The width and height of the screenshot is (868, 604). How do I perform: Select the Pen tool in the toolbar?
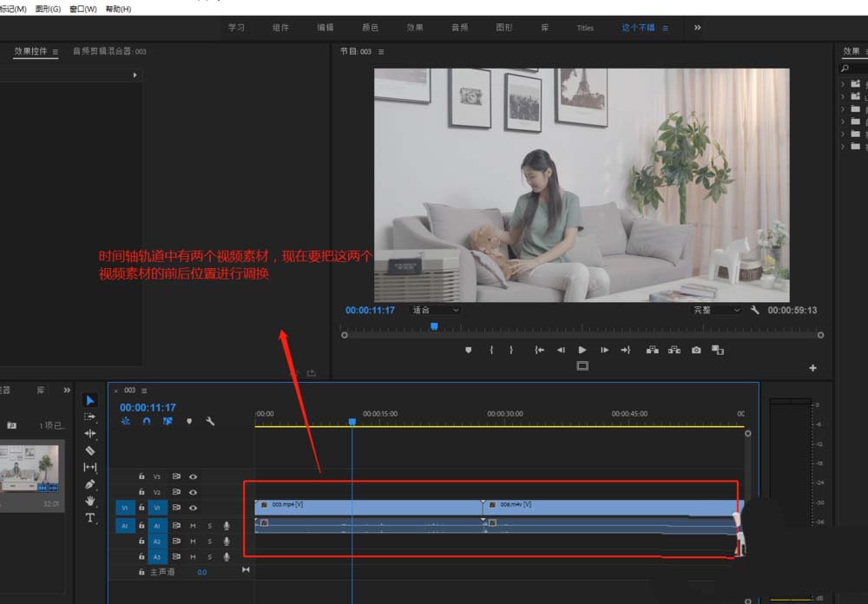tap(90, 484)
